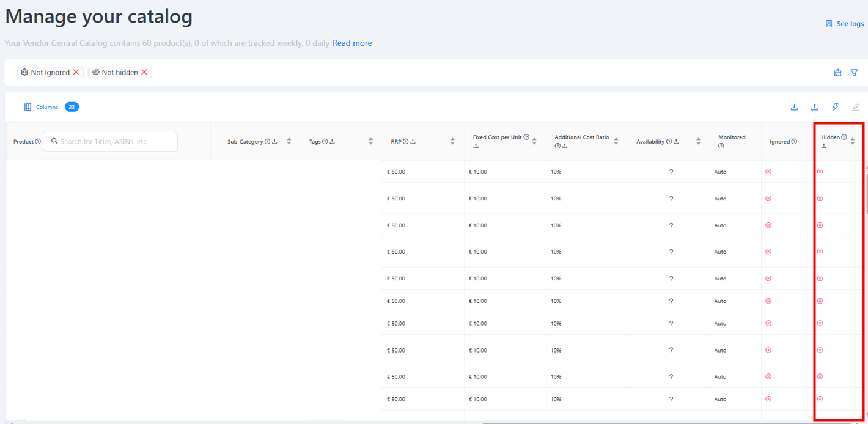Click the download icon in table toolbar

tap(794, 107)
